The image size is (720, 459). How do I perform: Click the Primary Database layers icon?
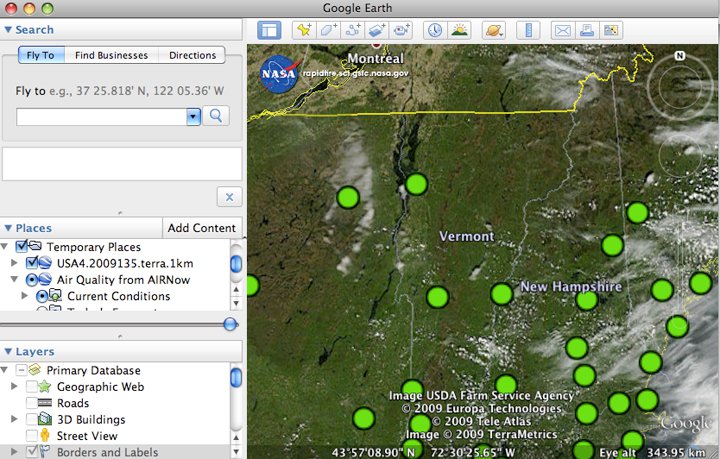[35, 369]
